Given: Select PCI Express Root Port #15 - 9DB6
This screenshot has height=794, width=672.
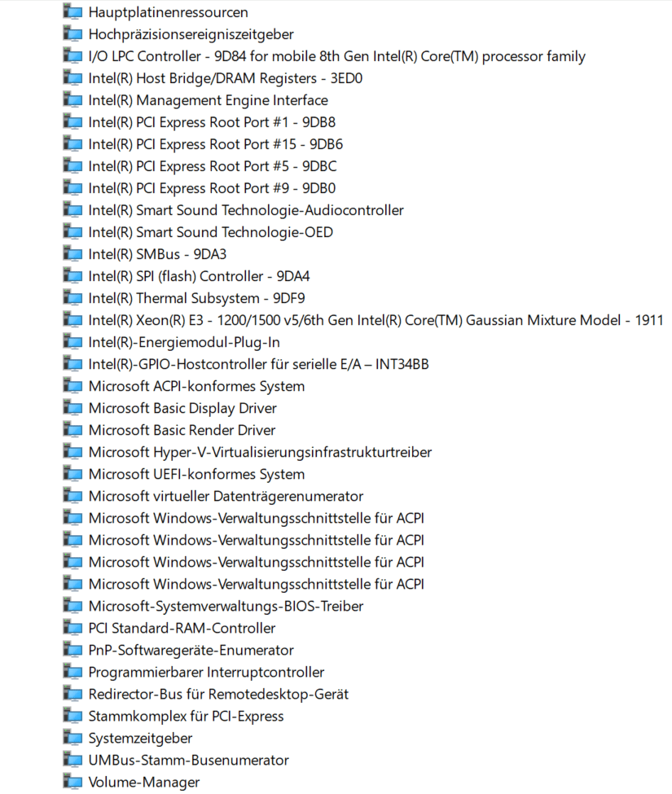Looking at the screenshot, I should (x=216, y=144).
